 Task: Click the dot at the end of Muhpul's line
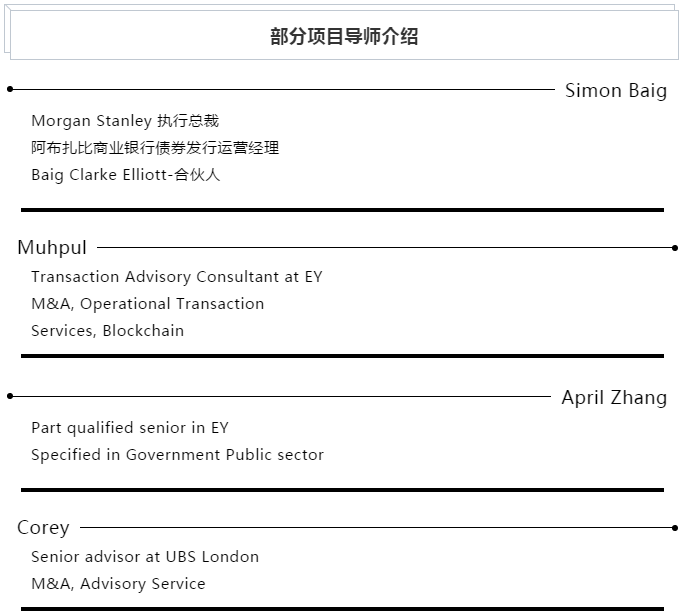(x=675, y=248)
